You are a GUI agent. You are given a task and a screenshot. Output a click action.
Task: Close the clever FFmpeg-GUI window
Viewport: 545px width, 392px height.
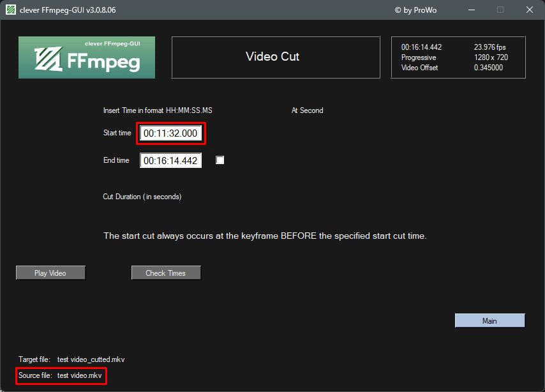click(529, 10)
